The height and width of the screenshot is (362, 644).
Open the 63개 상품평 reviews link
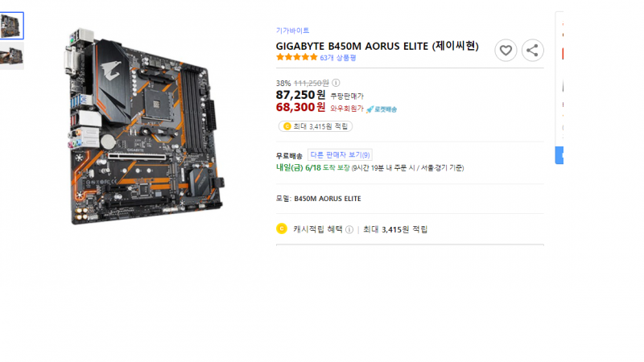338,58
